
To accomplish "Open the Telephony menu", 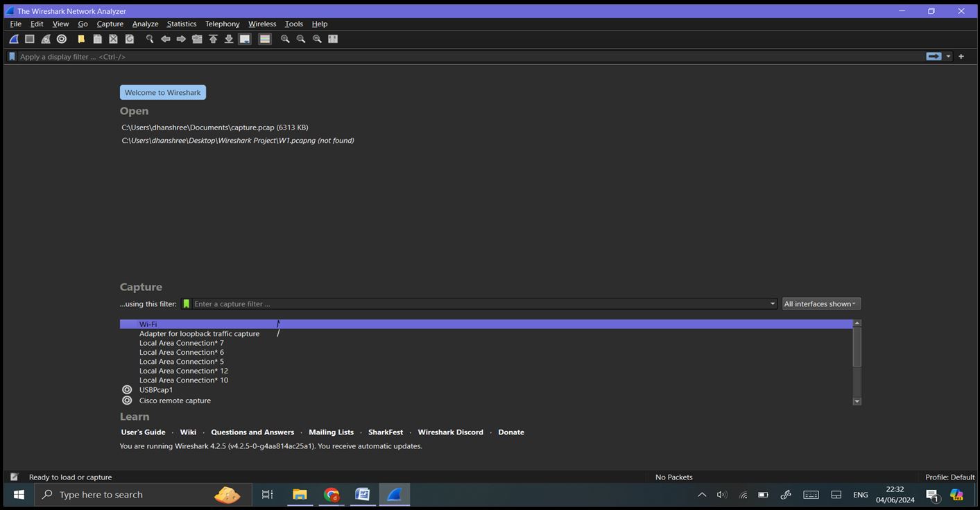I will click(222, 23).
